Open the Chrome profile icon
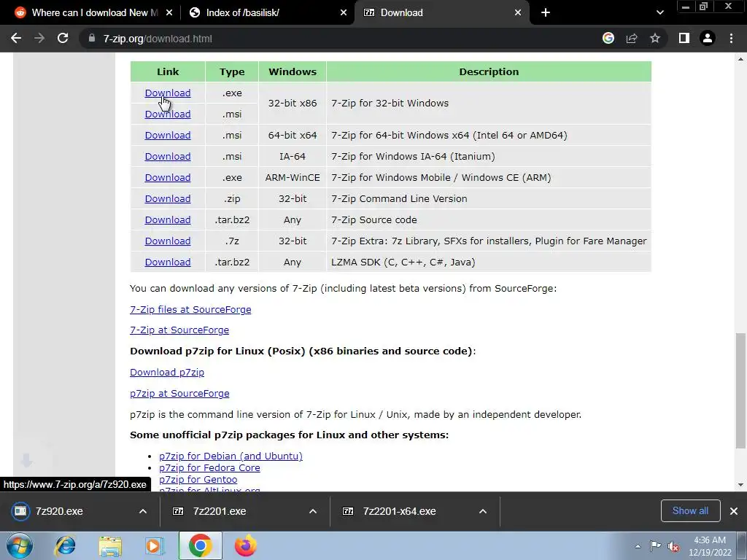The width and height of the screenshot is (747, 560). point(708,39)
